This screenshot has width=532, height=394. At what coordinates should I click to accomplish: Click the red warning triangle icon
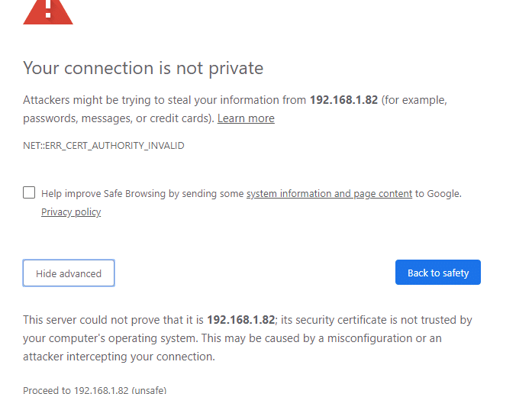[48, 12]
